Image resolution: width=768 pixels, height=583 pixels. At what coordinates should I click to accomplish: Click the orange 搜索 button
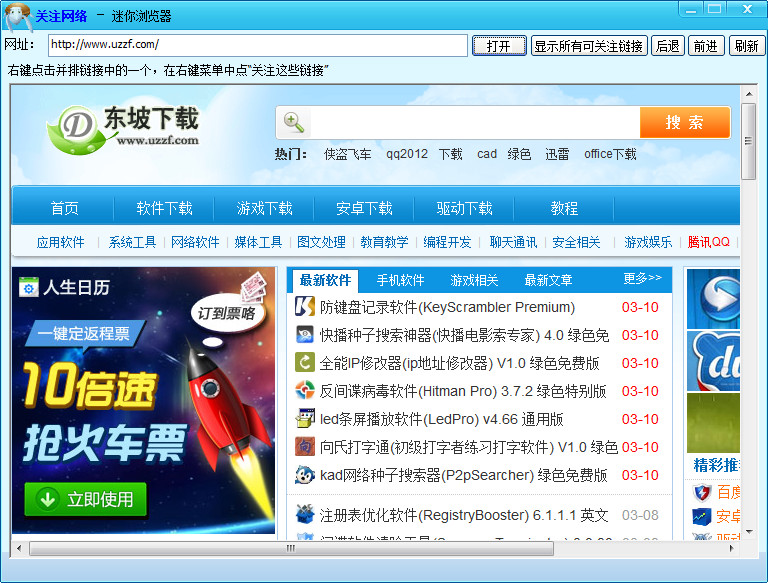[685, 122]
